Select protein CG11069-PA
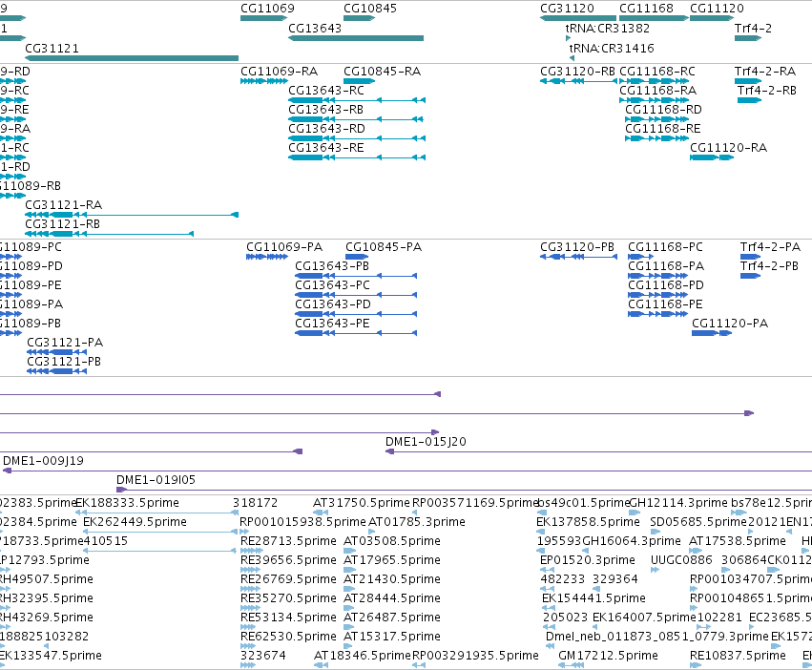812x670 pixels. point(284,247)
